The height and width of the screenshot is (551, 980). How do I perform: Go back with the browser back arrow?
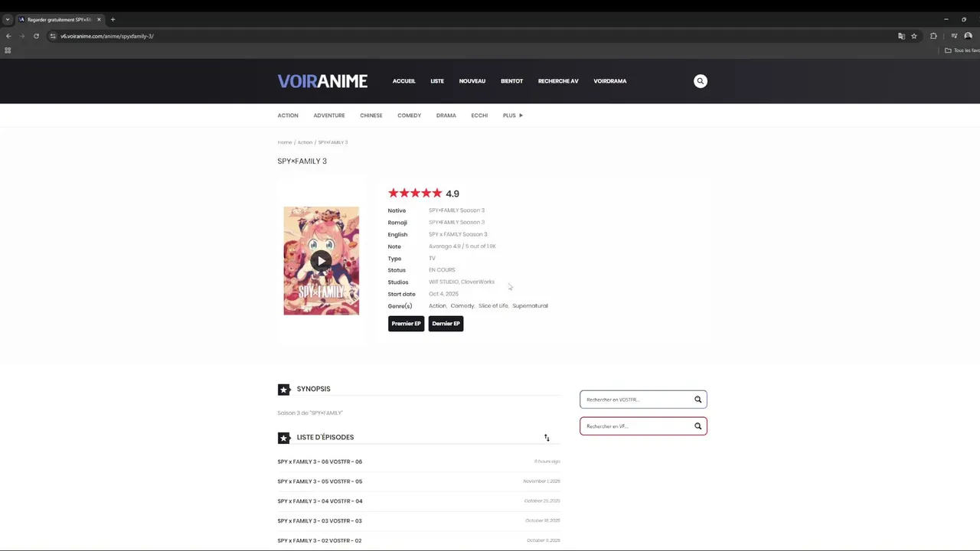(8, 36)
